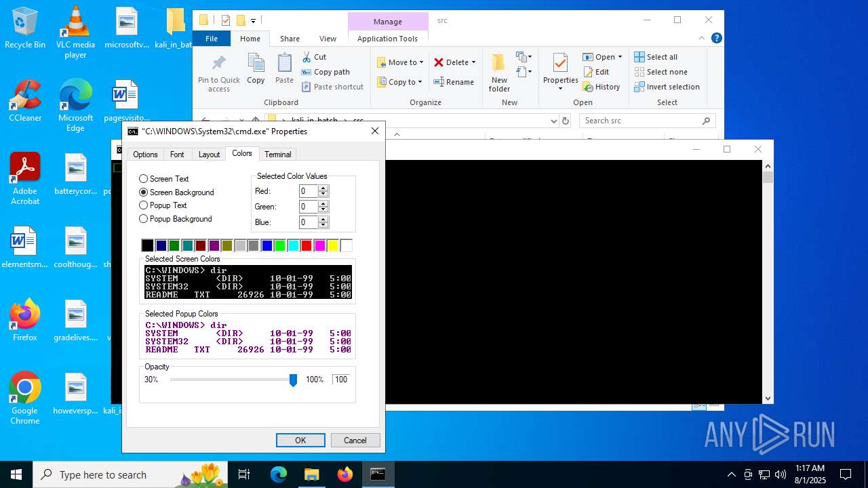The image size is (868, 488).
Task: Pick the bright red color swatch
Action: pyautogui.click(x=307, y=245)
